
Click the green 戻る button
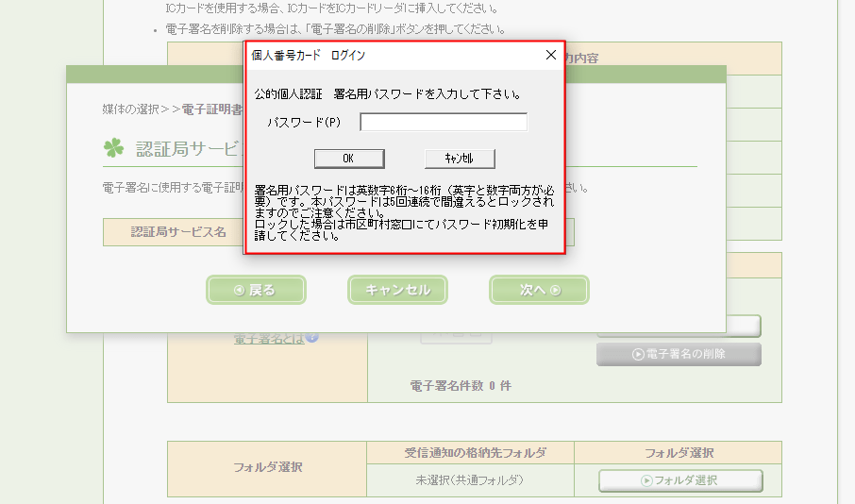pyautogui.click(x=256, y=291)
